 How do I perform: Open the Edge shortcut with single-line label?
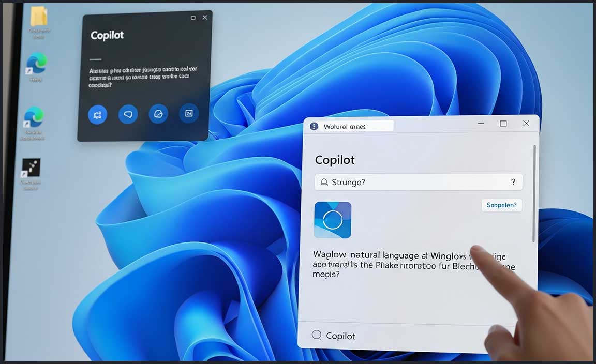(37, 64)
